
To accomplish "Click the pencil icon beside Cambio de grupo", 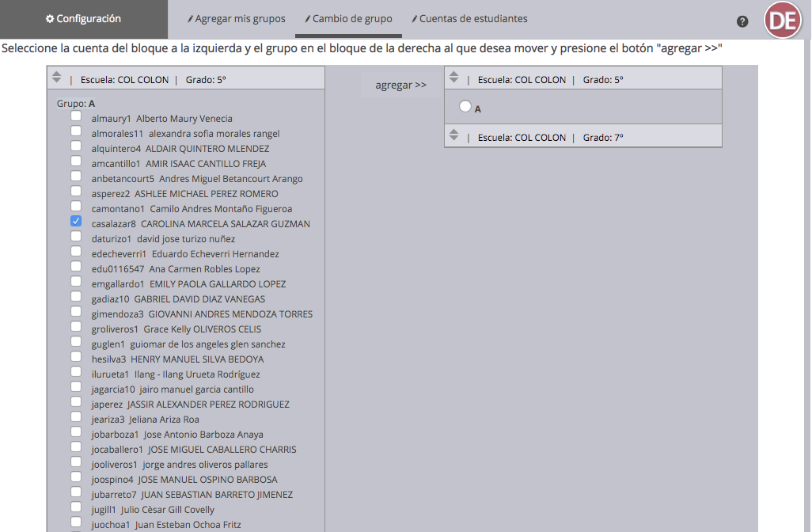I will [308, 19].
